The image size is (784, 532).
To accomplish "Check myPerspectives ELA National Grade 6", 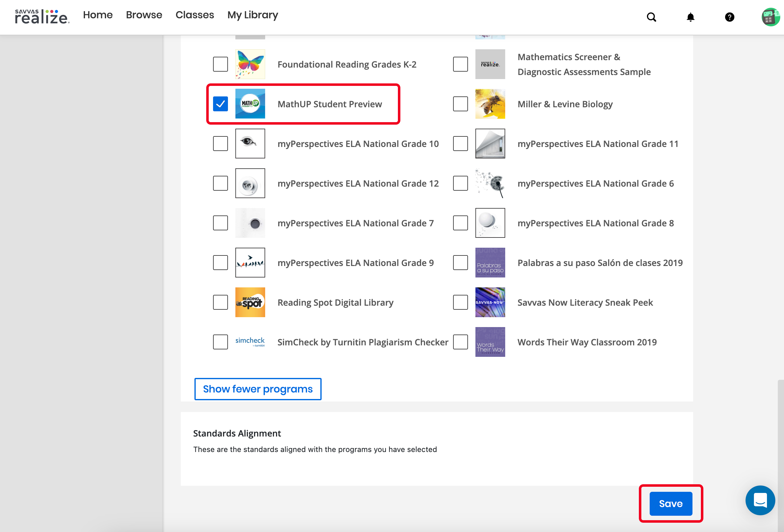I will pyautogui.click(x=461, y=184).
